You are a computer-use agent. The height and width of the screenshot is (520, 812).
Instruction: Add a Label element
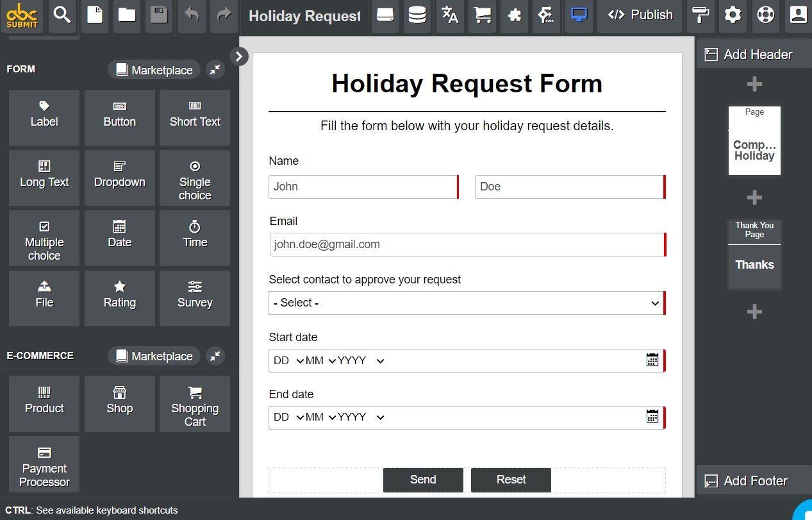click(x=44, y=117)
